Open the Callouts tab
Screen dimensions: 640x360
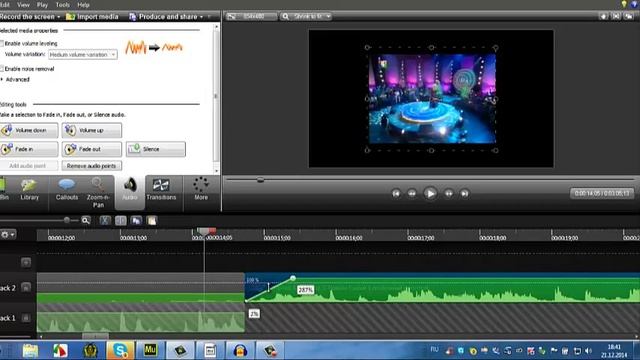(67, 190)
